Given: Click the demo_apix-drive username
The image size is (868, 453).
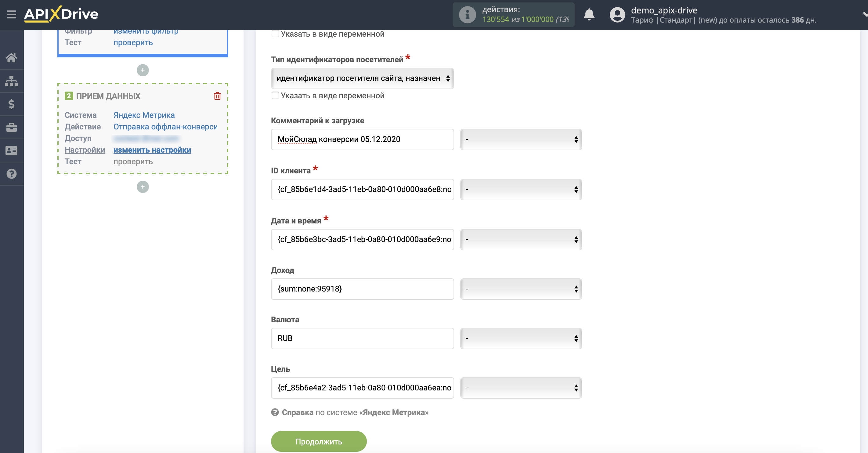Looking at the screenshot, I should pyautogui.click(x=664, y=10).
